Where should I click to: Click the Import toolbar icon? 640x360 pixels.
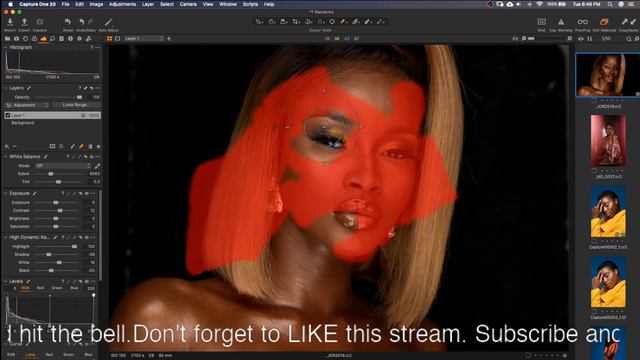(10, 22)
